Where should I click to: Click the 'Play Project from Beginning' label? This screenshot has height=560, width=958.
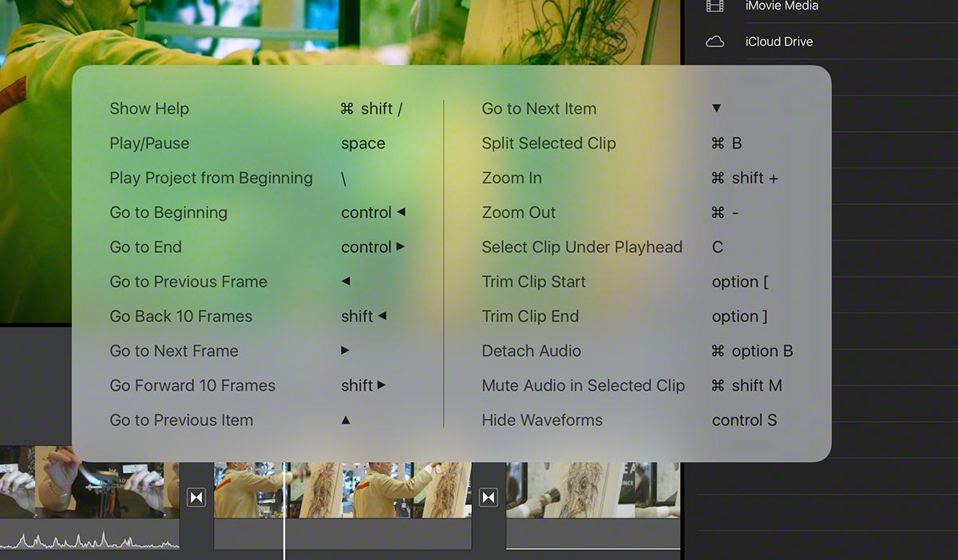pos(211,178)
